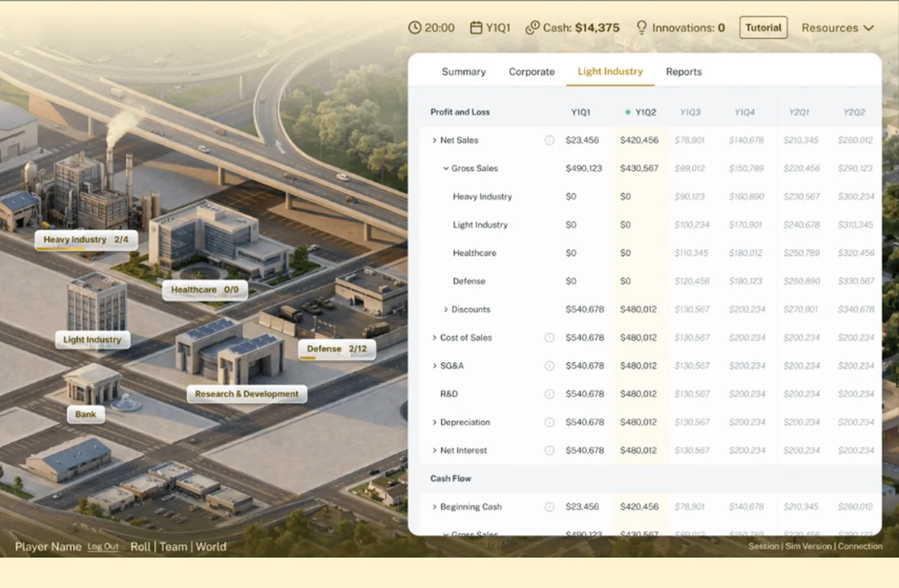The height and width of the screenshot is (588, 899).
Task: Click the Connection link in footer
Action: [860, 546]
